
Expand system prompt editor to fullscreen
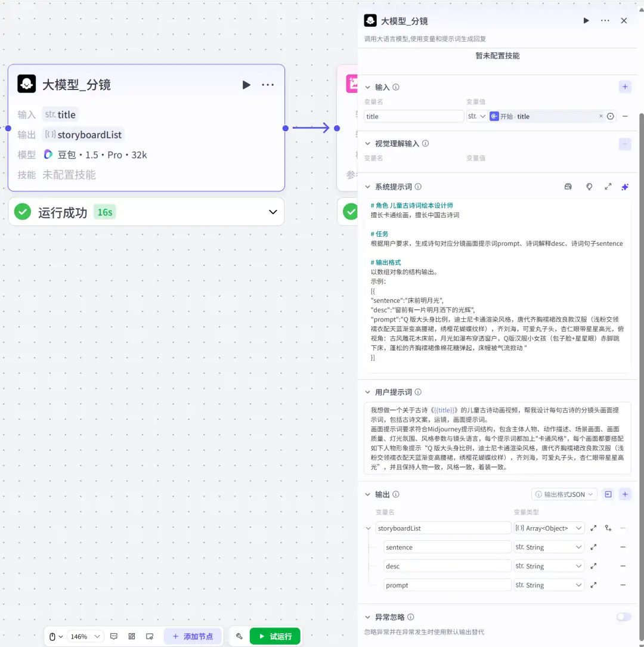click(608, 187)
